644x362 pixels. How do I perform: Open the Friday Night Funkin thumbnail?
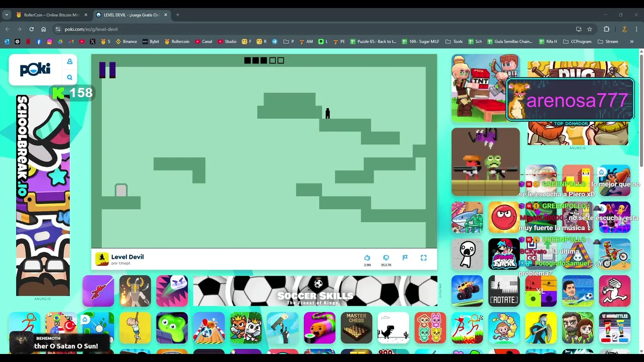click(x=504, y=254)
